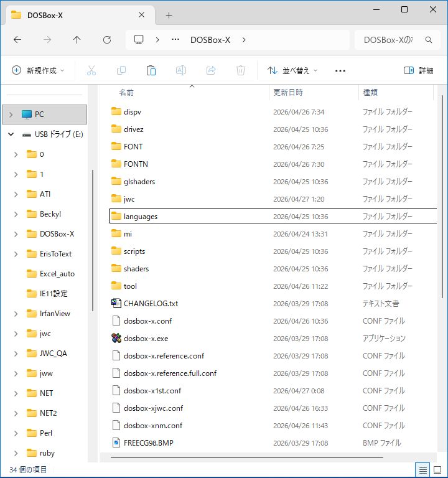Click the Cut scissors icon
Viewport: 448px width, 478px height.
pyautogui.click(x=91, y=70)
